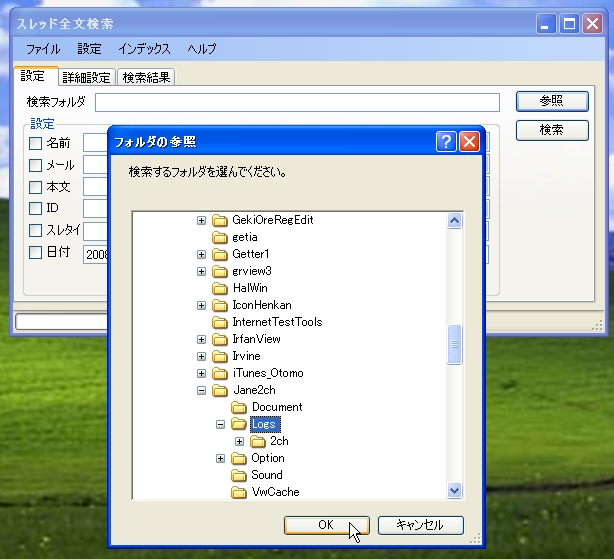Open the ファイル menu
This screenshot has height=559, width=614.
pyautogui.click(x=43, y=49)
